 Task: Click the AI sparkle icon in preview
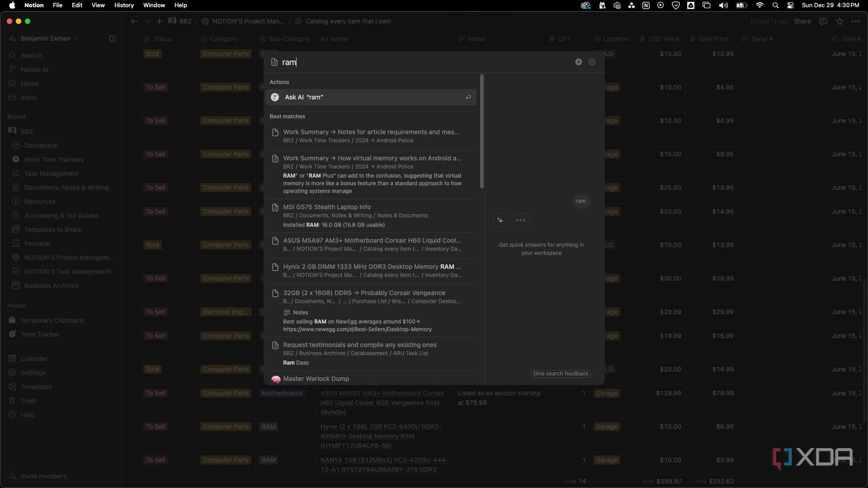500,221
